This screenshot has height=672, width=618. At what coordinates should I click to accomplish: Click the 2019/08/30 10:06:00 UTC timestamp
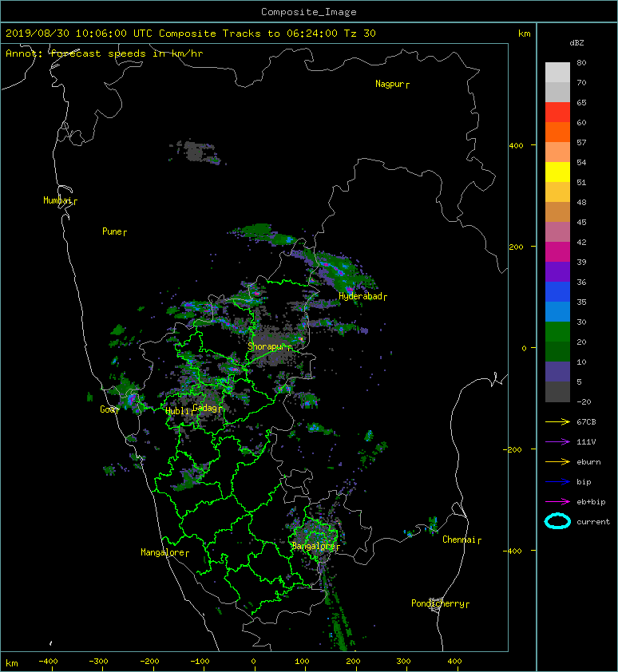tap(78, 34)
